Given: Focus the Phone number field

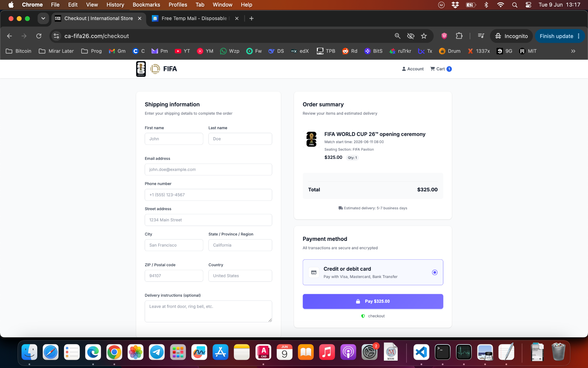Looking at the screenshot, I should [x=208, y=195].
